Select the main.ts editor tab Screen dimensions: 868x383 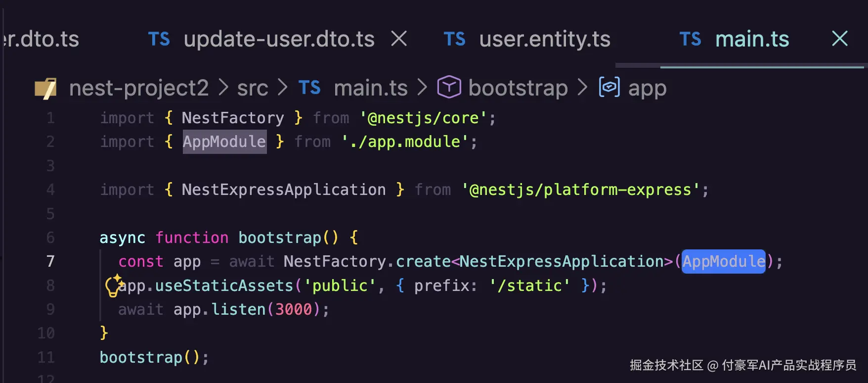point(752,39)
